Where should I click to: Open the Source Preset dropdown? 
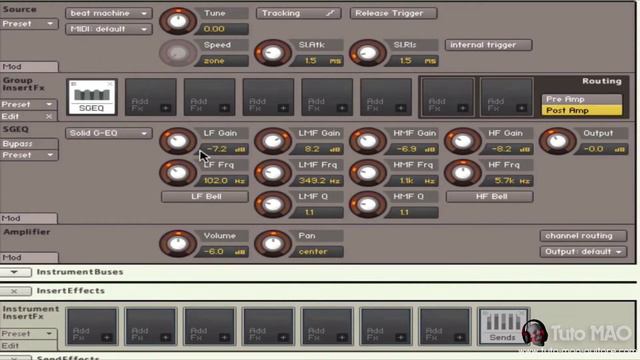click(28, 24)
